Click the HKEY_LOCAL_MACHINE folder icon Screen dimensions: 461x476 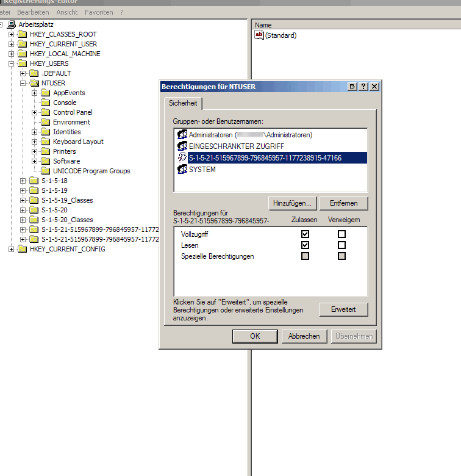tap(23, 54)
